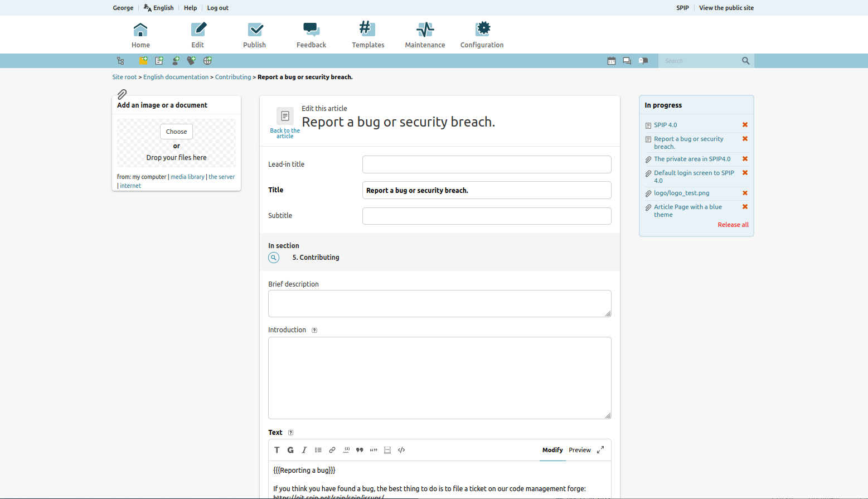Click the new section folder icon

(x=143, y=61)
